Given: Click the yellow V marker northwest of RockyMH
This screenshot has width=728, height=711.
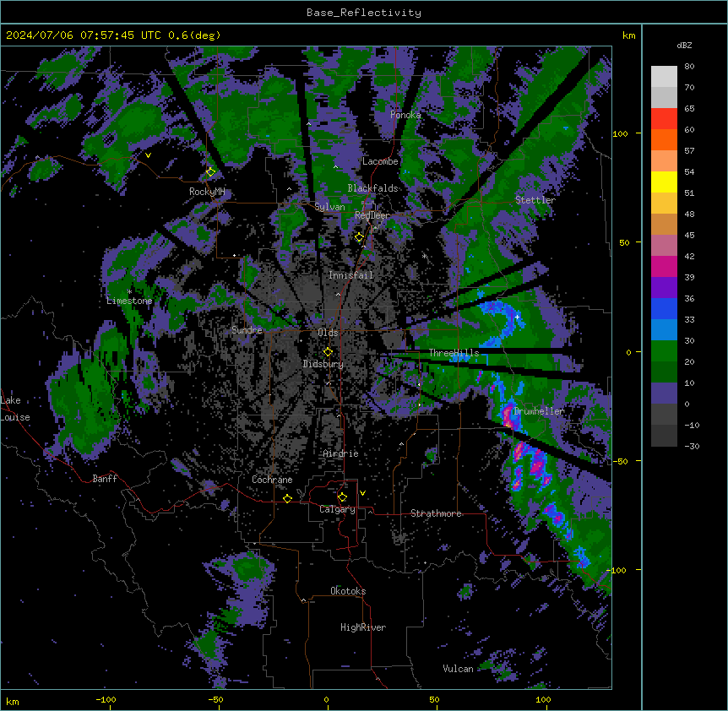Looking at the screenshot, I should (x=148, y=155).
